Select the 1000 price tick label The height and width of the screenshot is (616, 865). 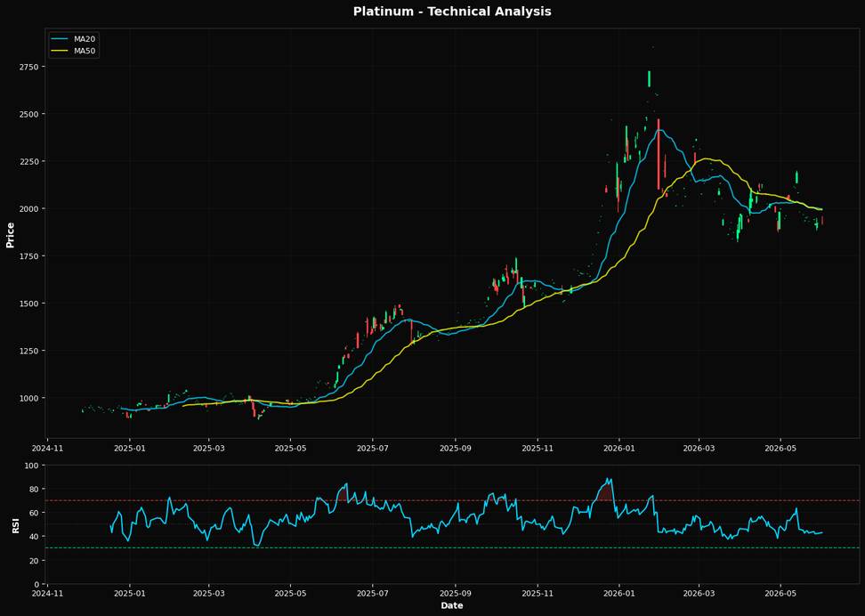tap(28, 398)
